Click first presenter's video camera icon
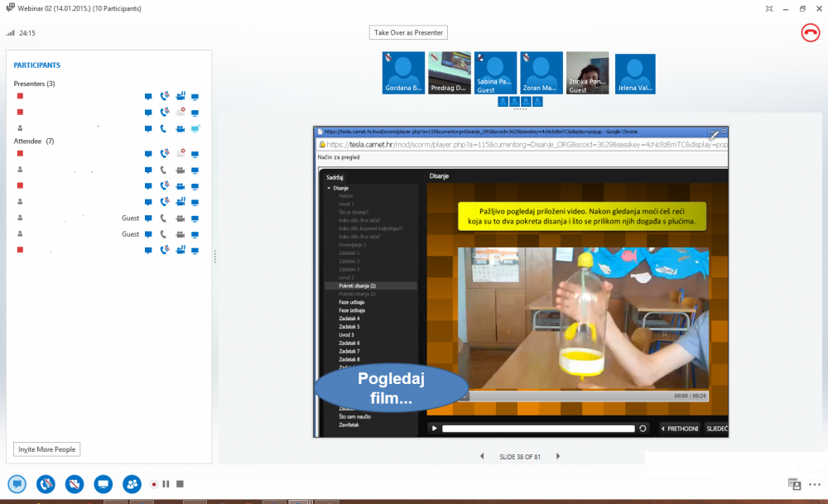The width and height of the screenshot is (828, 504). (181, 96)
